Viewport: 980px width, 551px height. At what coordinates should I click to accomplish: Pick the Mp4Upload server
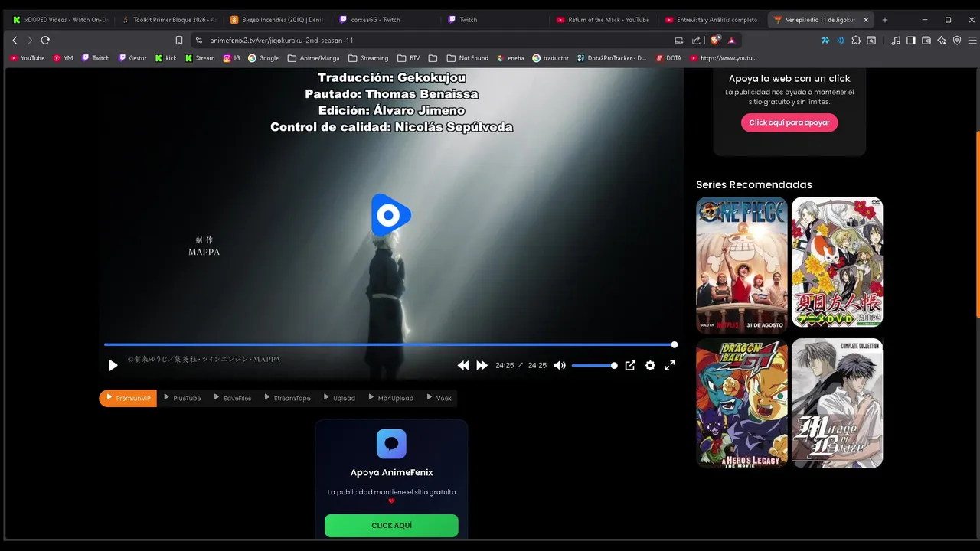click(390, 398)
